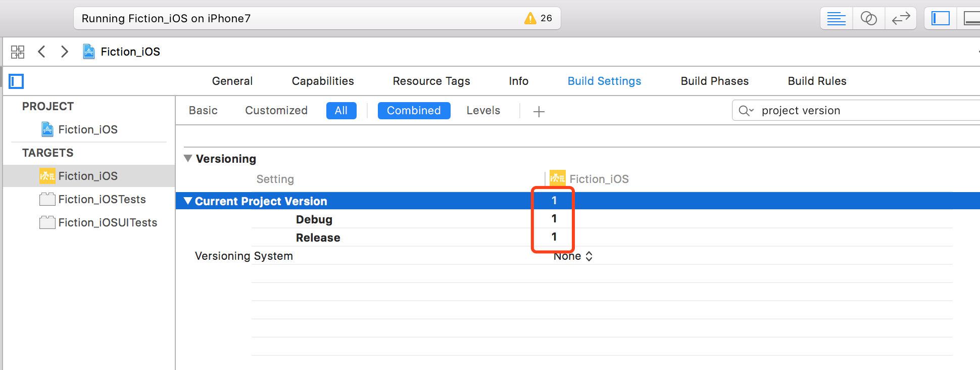Click the activity status 'Running Fiction_iOS on iPhone7'
Viewport: 980px width, 370px height.
point(166,19)
